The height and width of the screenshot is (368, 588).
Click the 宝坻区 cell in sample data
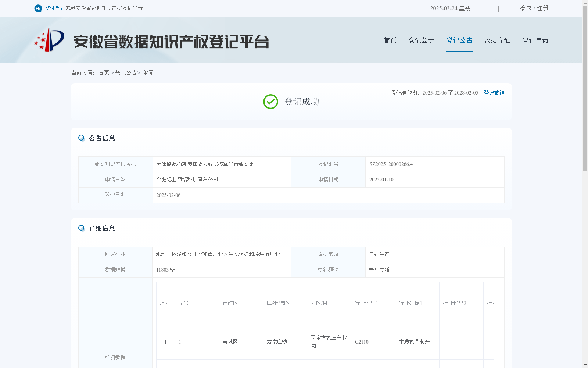point(230,342)
